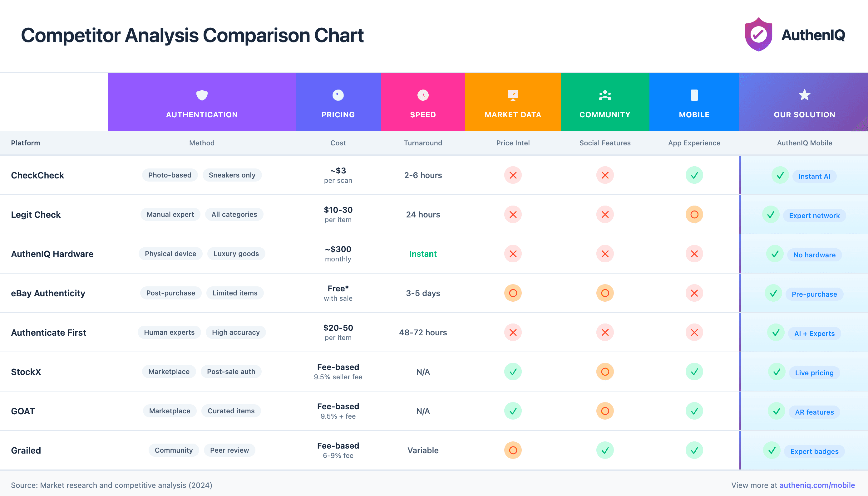Screen dimensions: 868x496
Task: Click the phone icon above Mobile
Action: pos(694,95)
